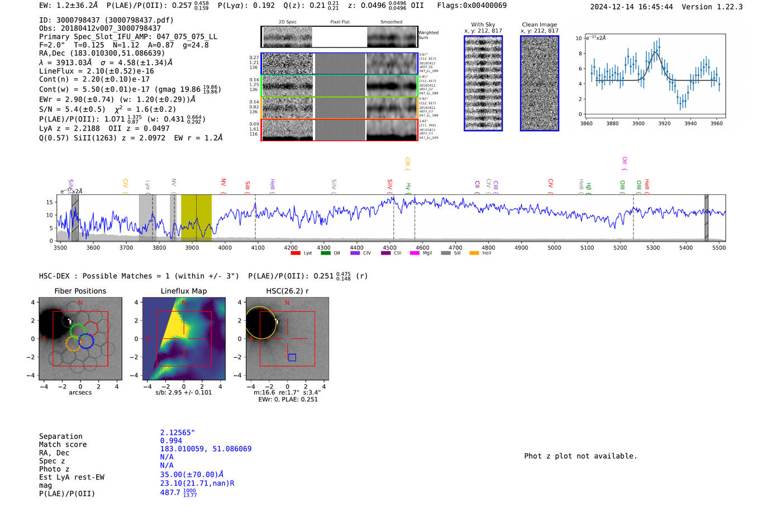Click the Est LyA rest-EW value 35.00(±70.00)Å
782x532 pixels.
(192, 475)
